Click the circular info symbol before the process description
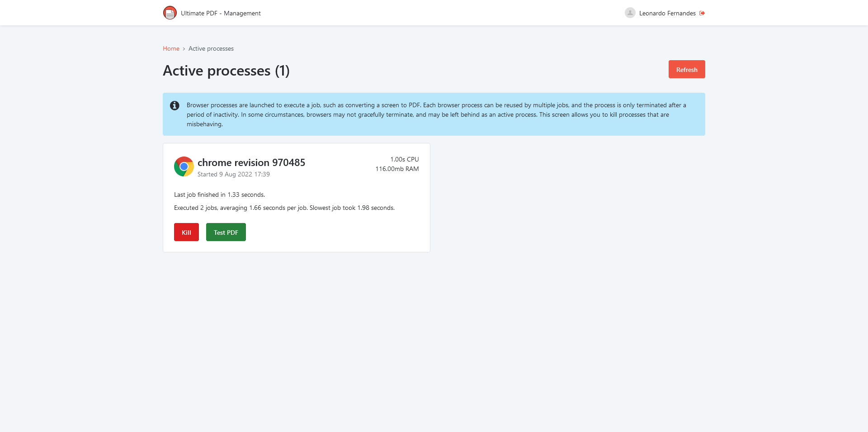This screenshot has height=432, width=868. pos(175,105)
